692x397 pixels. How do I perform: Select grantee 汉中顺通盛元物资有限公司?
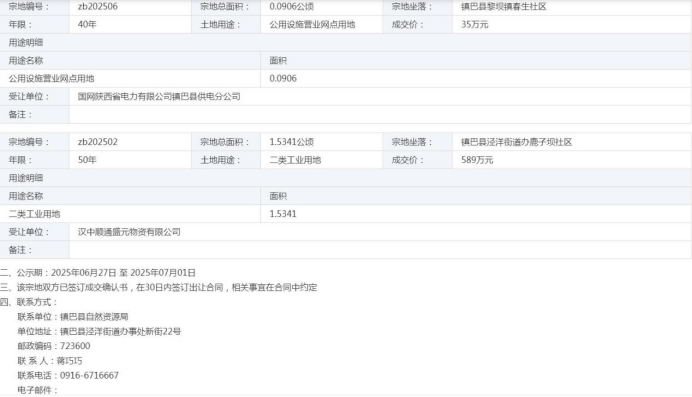tap(129, 232)
